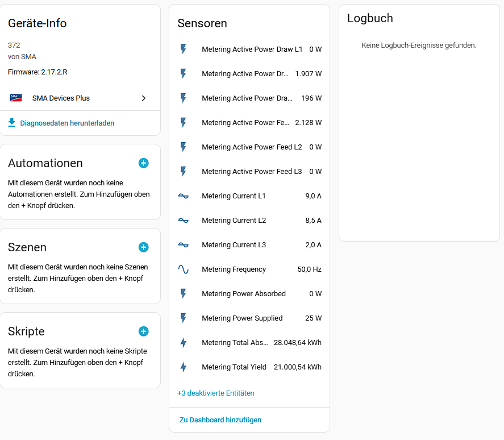Screen dimensions: 504x440
Task: Click the Metering Total Yield 21.000,54 kWh value
Action: tap(297, 367)
